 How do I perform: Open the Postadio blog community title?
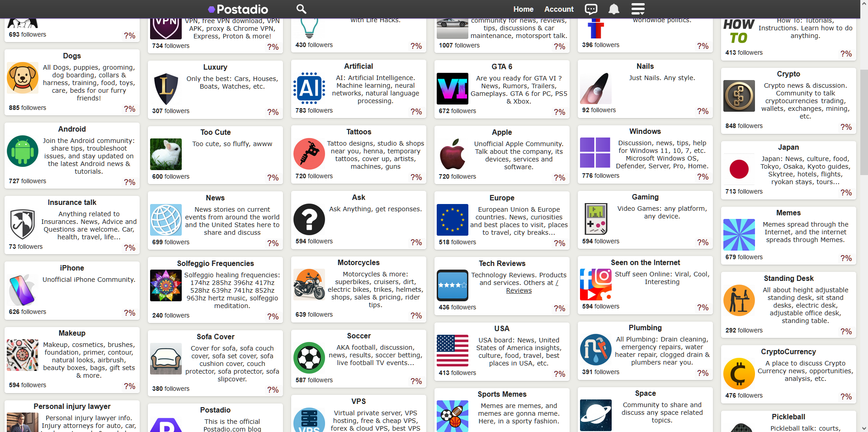[x=215, y=410]
